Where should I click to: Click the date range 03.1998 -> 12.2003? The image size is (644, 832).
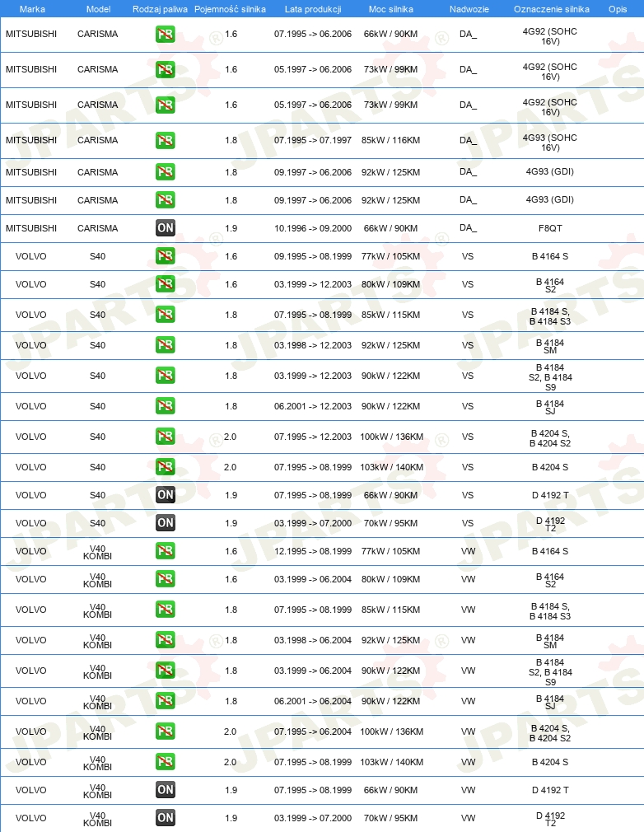click(x=313, y=345)
